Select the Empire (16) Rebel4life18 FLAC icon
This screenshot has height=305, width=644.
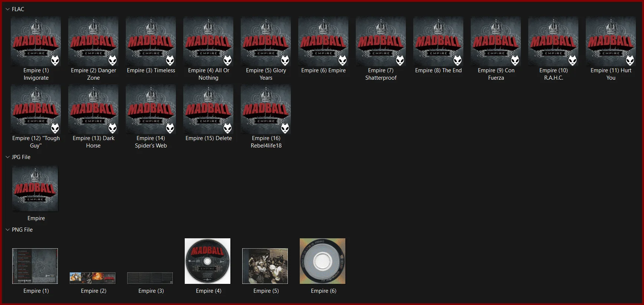coord(266,109)
